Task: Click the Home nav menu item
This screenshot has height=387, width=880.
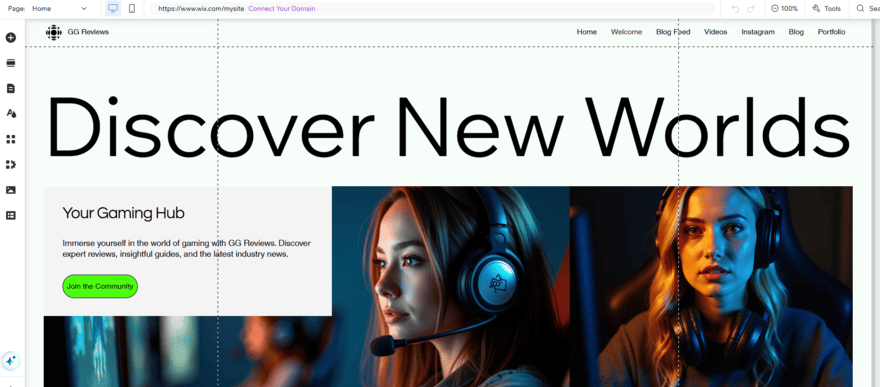Action: click(x=586, y=32)
